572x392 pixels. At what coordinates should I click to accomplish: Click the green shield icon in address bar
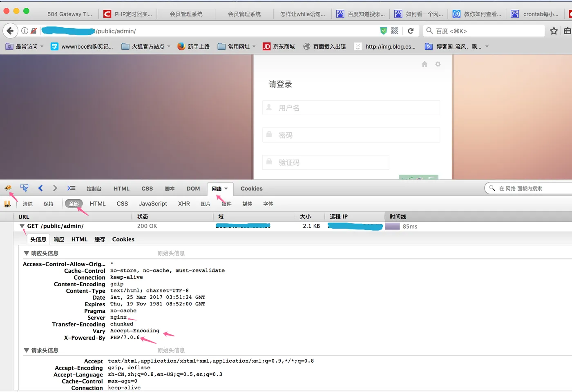(383, 31)
